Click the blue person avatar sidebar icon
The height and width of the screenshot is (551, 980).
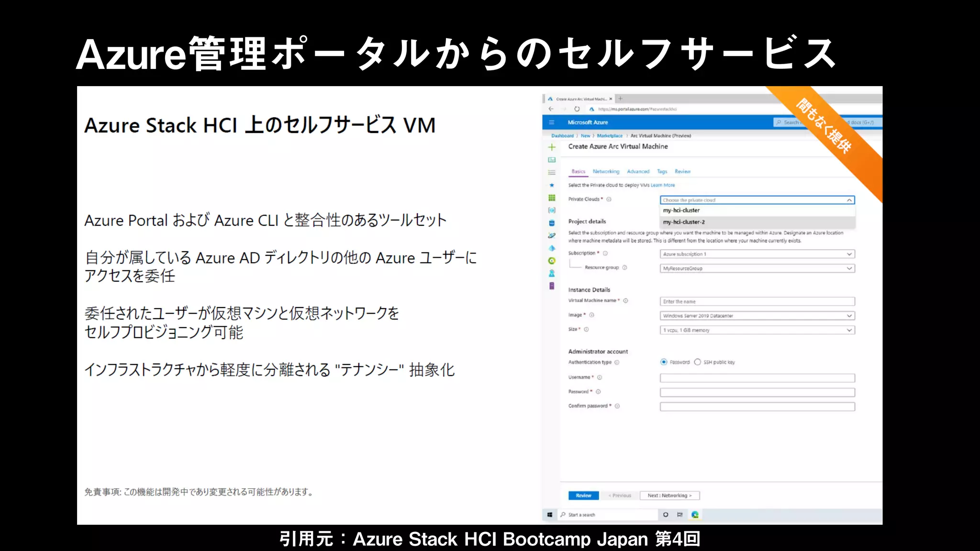[552, 273]
